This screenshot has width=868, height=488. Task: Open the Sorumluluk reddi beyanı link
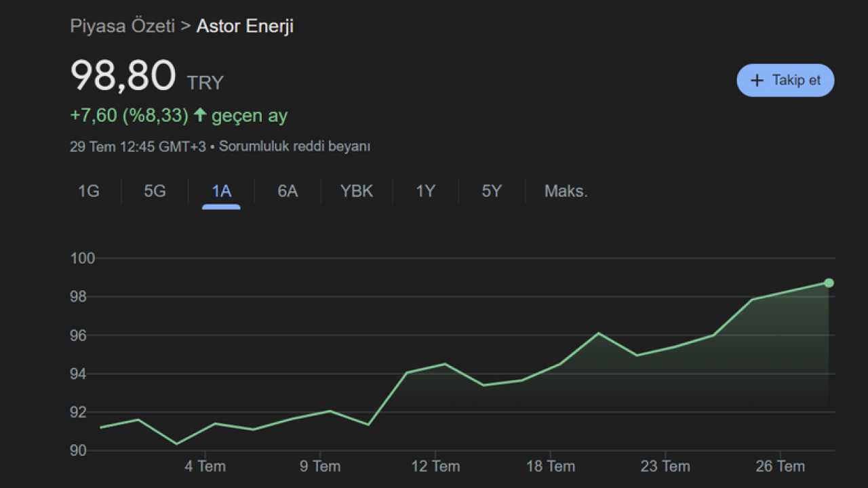tap(294, 146)
